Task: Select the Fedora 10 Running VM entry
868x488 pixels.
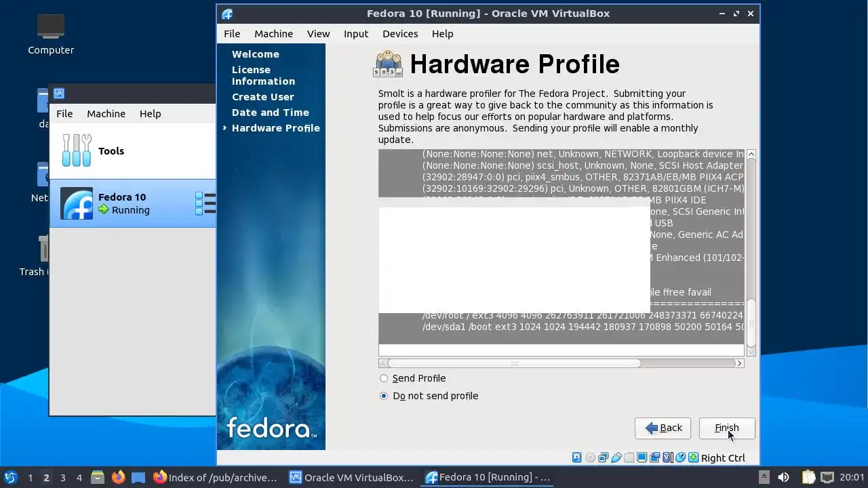Action: pyautogui.click(x=133, y=203)
